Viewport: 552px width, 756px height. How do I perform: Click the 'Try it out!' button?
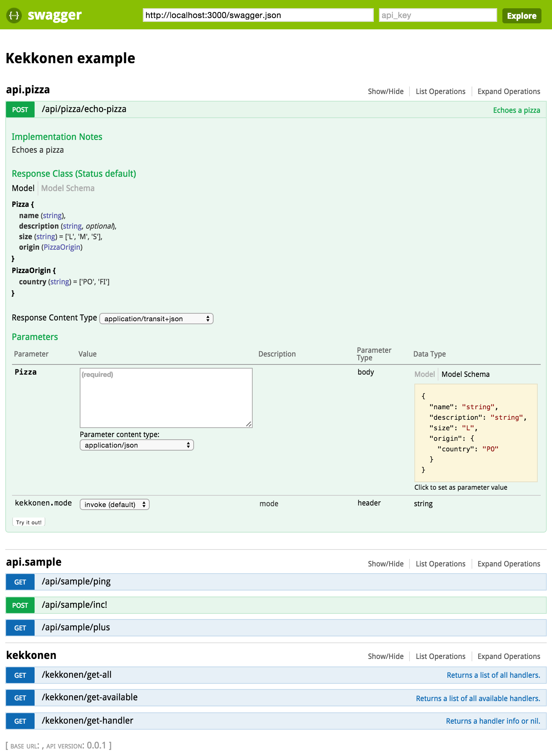29,522
